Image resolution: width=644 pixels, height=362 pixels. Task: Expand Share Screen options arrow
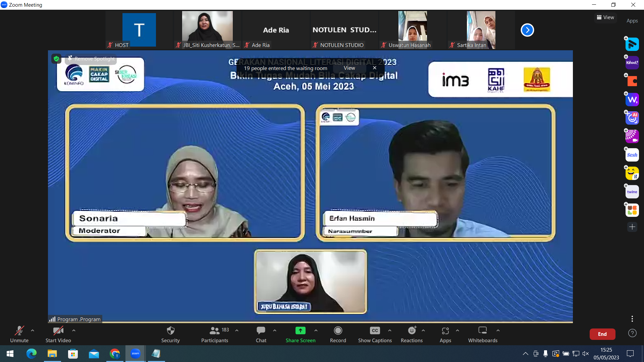coord(316,330)
